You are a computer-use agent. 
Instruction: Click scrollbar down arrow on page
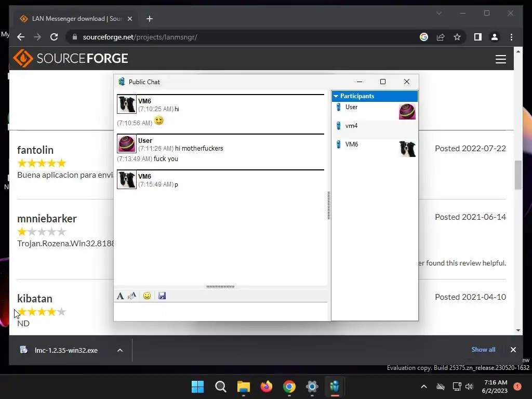coord(518,330)
